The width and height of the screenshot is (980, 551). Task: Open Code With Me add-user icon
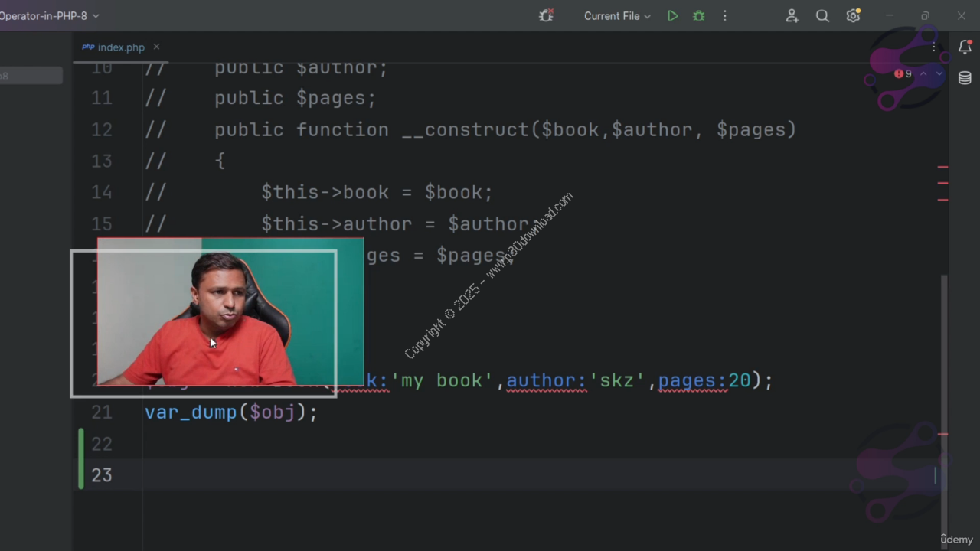pos(792,15)
